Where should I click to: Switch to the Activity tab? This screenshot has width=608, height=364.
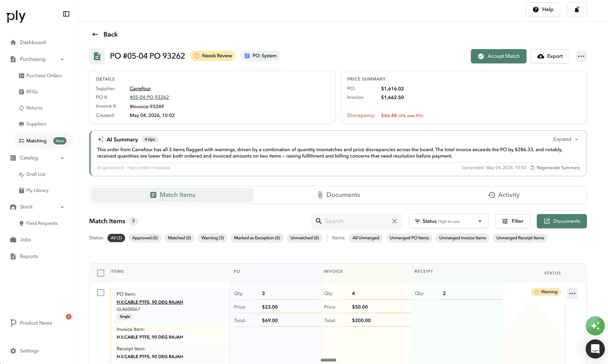(x=503, y=195)
